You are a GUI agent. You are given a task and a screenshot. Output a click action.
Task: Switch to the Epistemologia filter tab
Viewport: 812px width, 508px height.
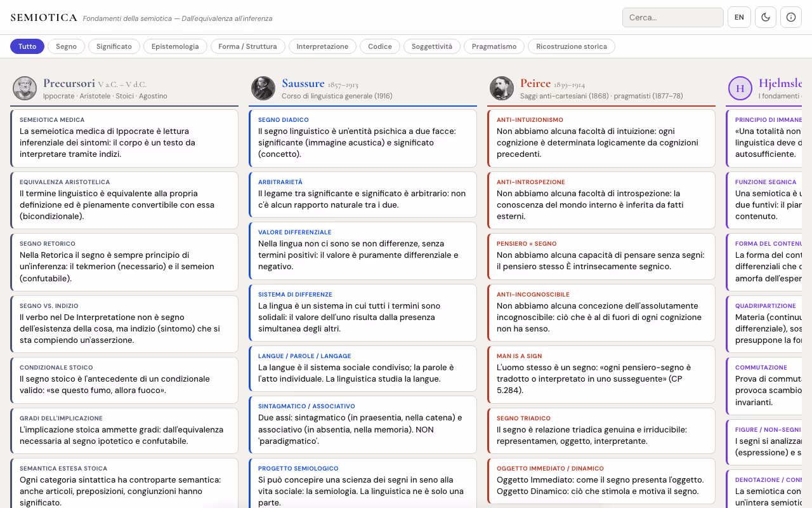pos(175,46)
